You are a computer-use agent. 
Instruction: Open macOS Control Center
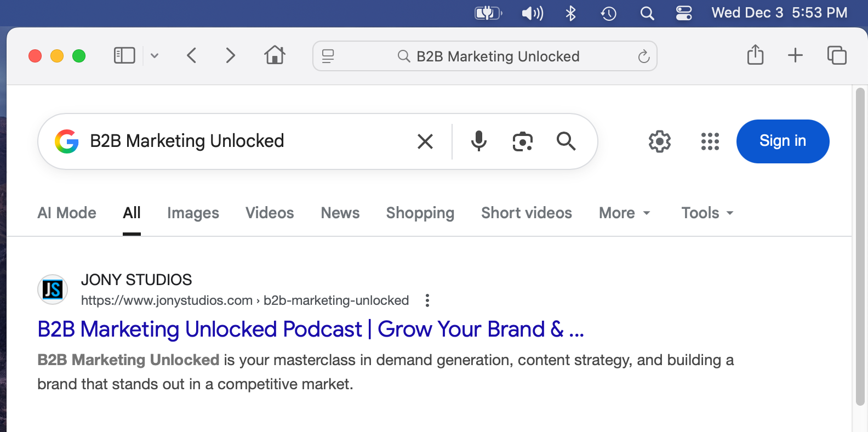coord(684,13)
